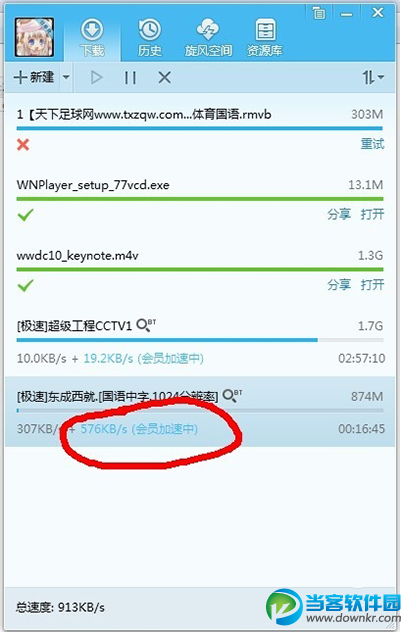The height and width of the screenshot is (632, 402).
Task: Click progress bar of 超级工程CCTV1 task
Action: coord(200,340)
